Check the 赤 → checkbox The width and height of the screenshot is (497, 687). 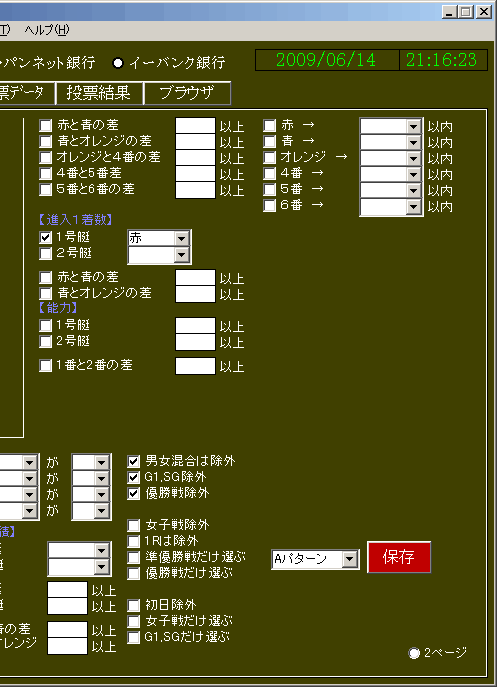pyautogui.click(x=270, y=126)
